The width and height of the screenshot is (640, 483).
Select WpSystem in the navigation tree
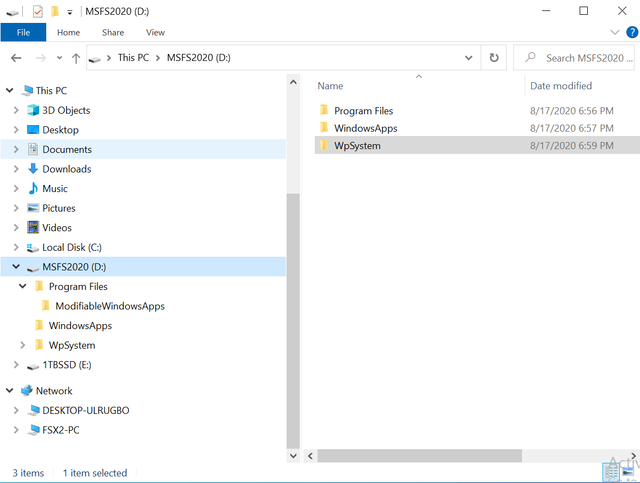72,345
